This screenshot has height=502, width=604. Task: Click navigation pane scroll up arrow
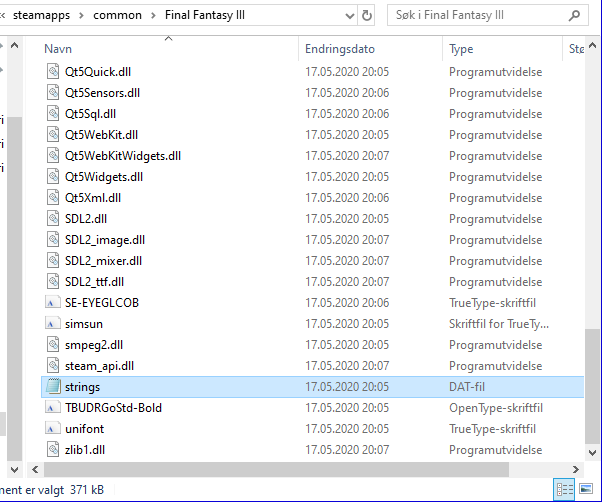pyautogui.click(x=14, y=45)
